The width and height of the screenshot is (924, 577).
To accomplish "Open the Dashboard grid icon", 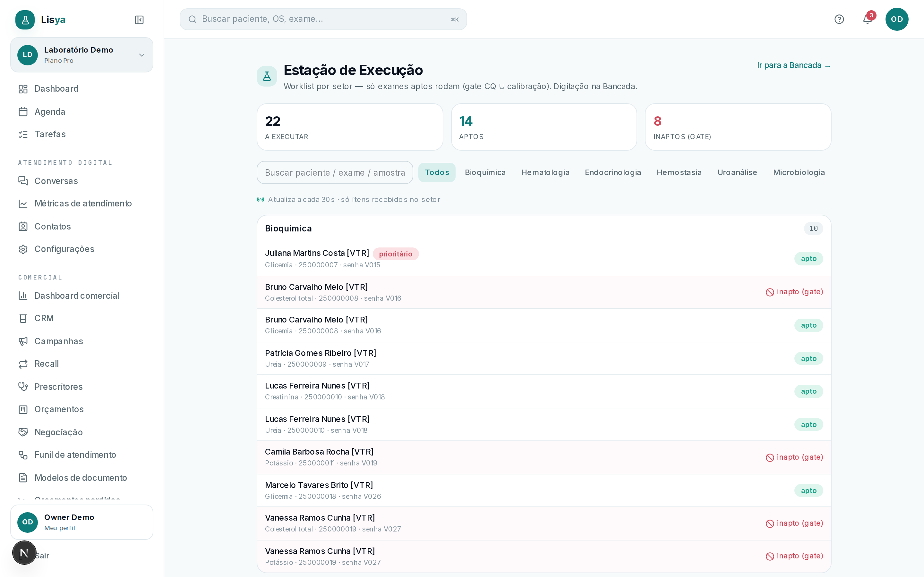I will click(x=23, y=89).
